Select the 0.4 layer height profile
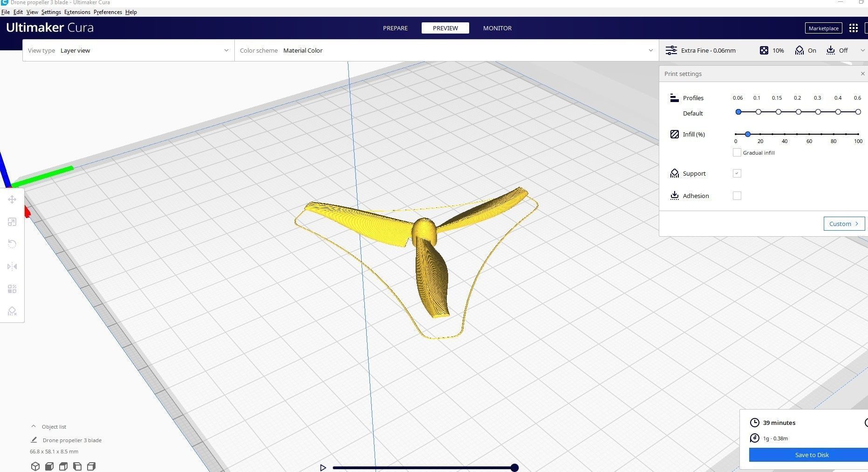Viewport: 868px width, 472px height. point(838,112)
